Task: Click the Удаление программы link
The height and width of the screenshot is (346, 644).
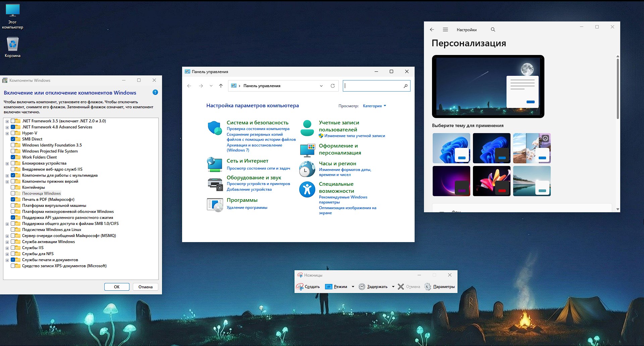Action: [x=247, y=208]
